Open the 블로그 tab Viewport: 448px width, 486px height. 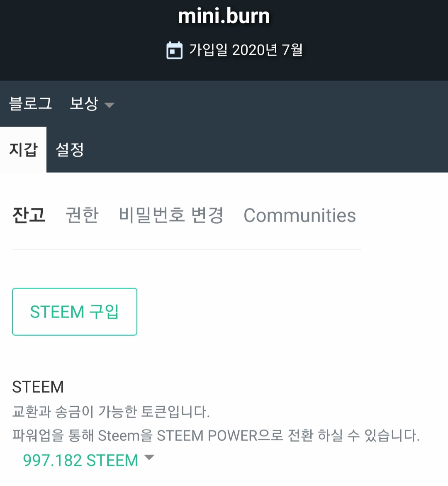(30, 103)
